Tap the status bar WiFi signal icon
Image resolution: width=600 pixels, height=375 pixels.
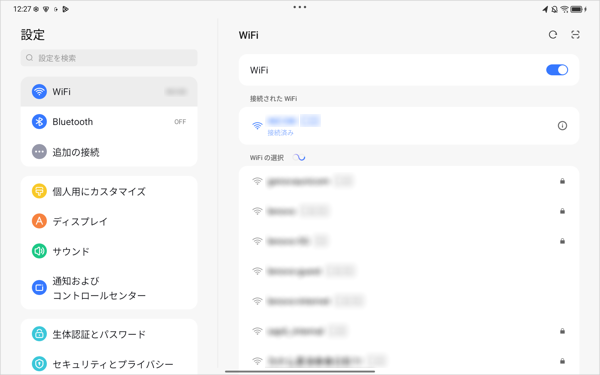[564, 9]
